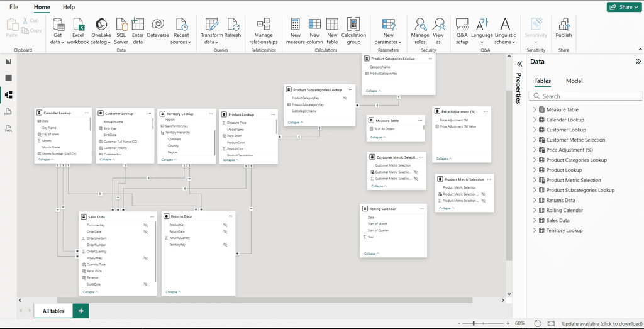Toggle hidden icon for CustomerKey in Sales Data
This screenshot has height=329, width=644.
click(x=145, y=225)
